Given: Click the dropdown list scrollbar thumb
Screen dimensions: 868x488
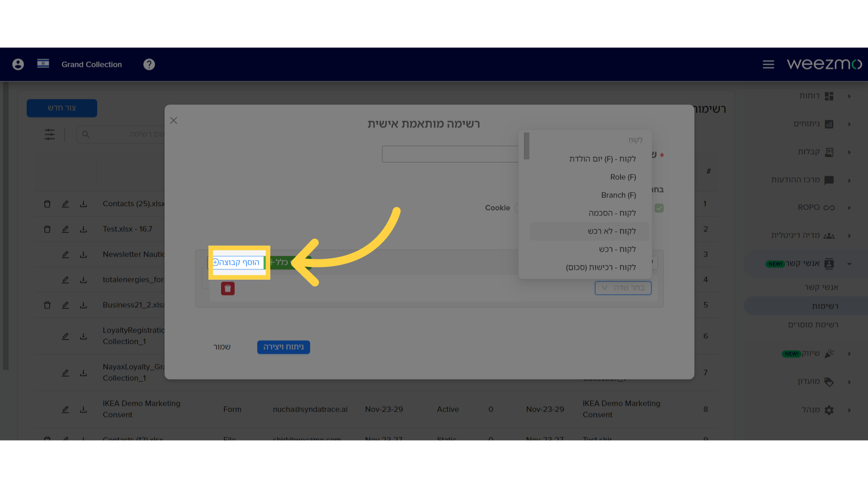Looking at the screenshot, I should (527, 145).
